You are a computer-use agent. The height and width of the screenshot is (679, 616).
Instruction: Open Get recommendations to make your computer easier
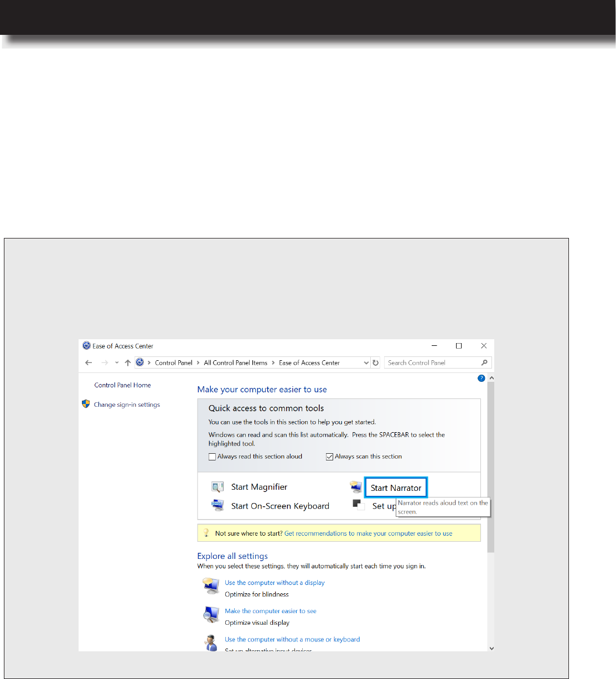(x=368, y=533)
